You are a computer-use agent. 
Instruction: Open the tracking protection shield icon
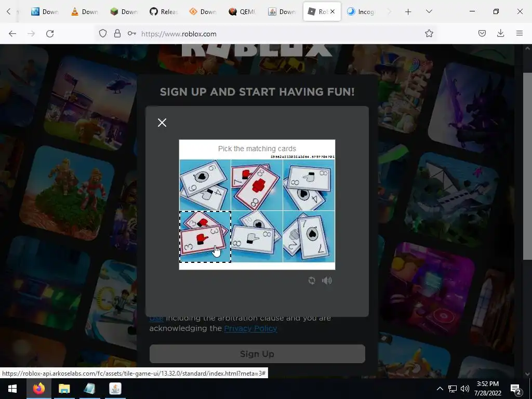(103, 33)
